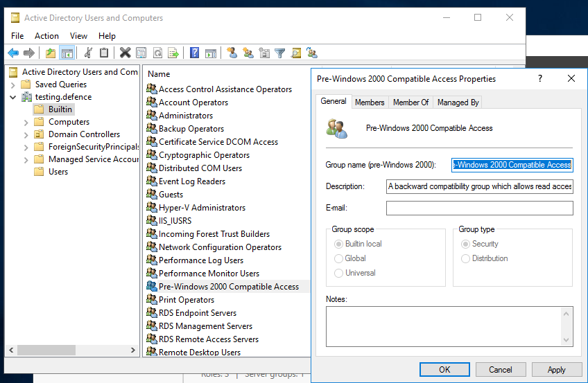Viewport: 588px width, 383px height.
Task: Click Export List toolbar icon
Action: tap(173, 53)
